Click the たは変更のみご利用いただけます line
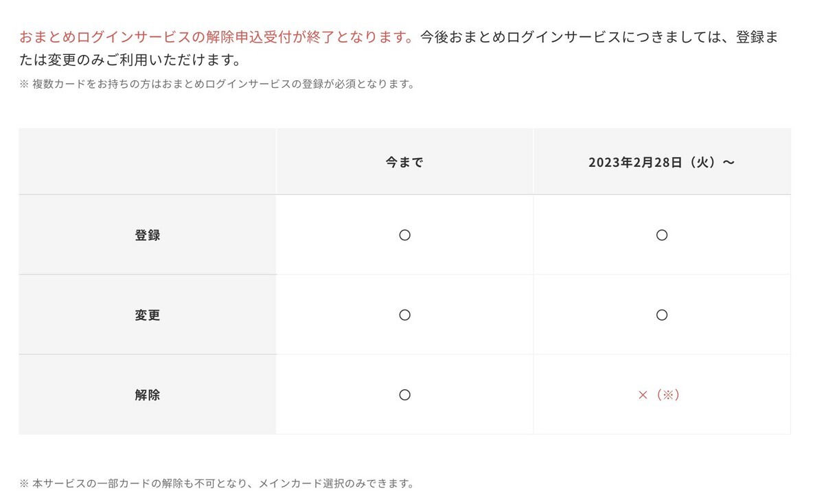This screenshot has height=504, width=824. point(130,60)
